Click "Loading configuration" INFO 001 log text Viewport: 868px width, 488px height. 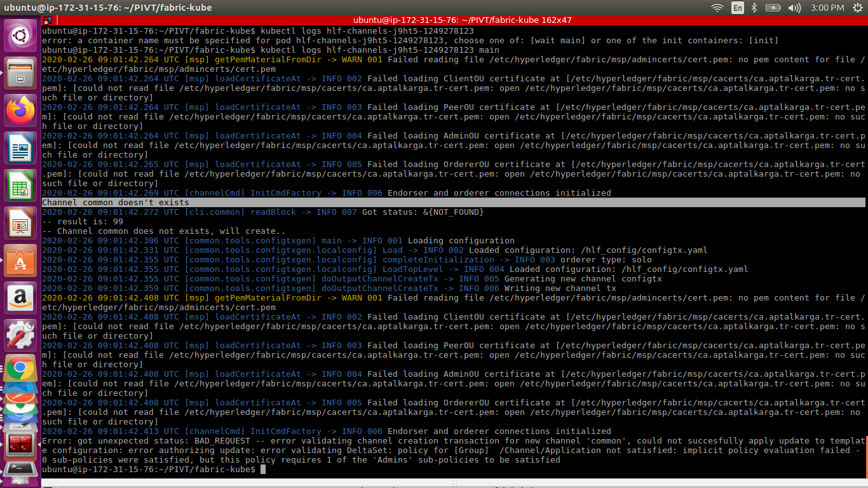pyautogui.click(x=461, y=240)
